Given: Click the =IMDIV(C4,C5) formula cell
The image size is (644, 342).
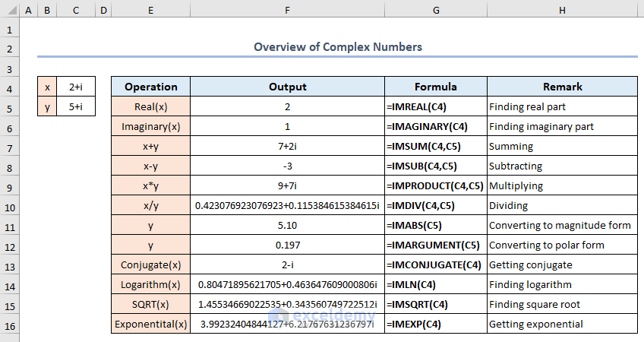Looking at the screenshot, I should (x=436, y=205).
